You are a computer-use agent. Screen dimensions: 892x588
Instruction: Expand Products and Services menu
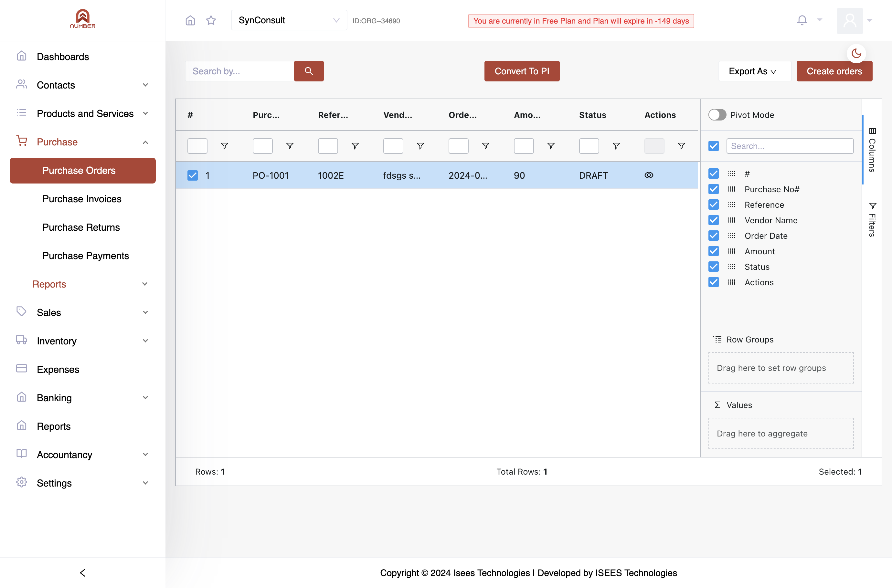click(x=82, y=114)
